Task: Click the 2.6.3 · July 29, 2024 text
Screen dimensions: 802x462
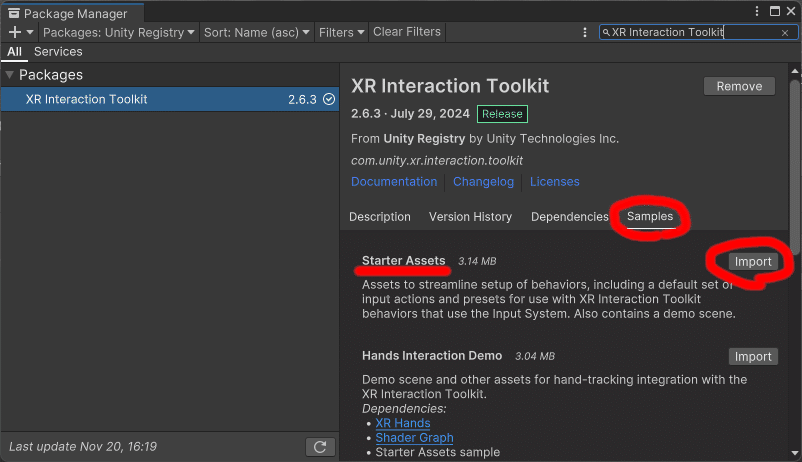Action: [410, 114]
